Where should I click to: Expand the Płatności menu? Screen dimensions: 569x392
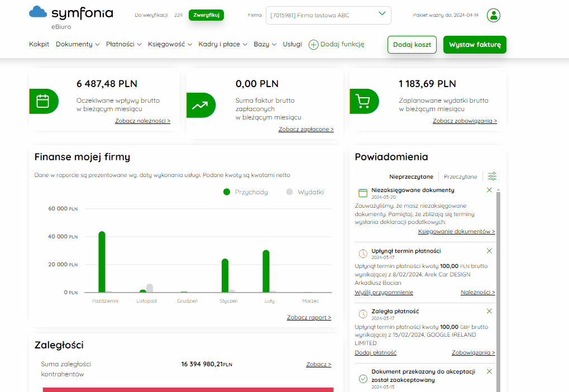[123, 44]
